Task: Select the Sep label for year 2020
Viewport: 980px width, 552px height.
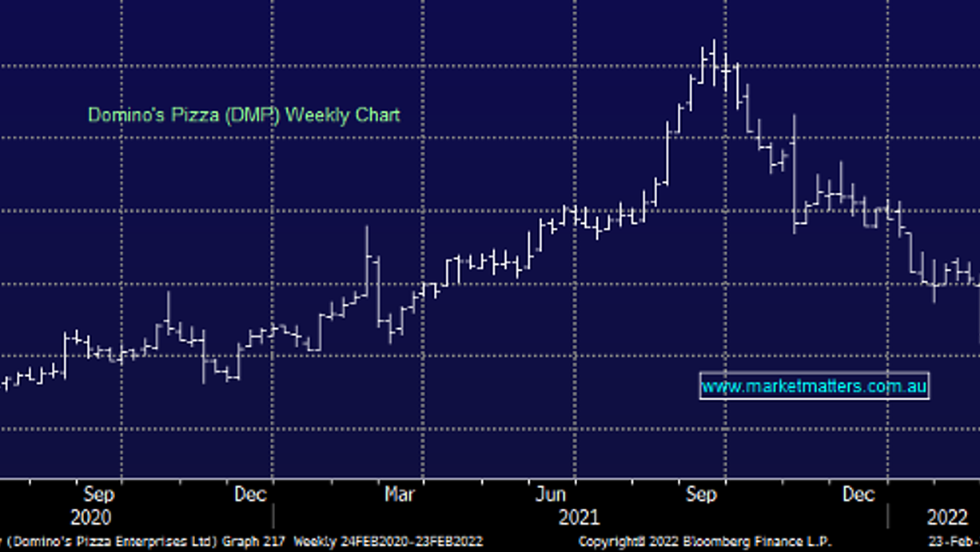Action: (98, 494)
